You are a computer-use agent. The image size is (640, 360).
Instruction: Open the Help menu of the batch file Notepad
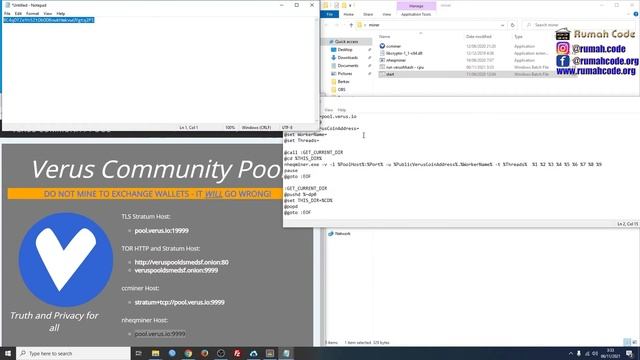(x=342, y=110)
